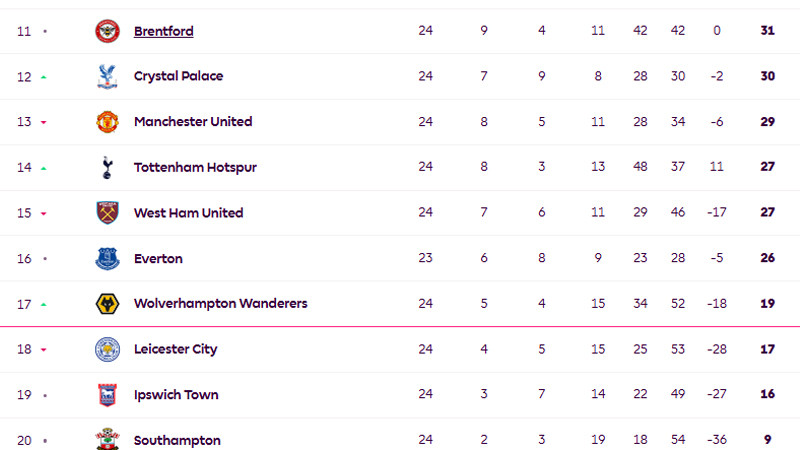This screenshot has width=800, height=450.
Task: Open the Brentford team link
Action: pyautogui.click(x=164, y=31)
